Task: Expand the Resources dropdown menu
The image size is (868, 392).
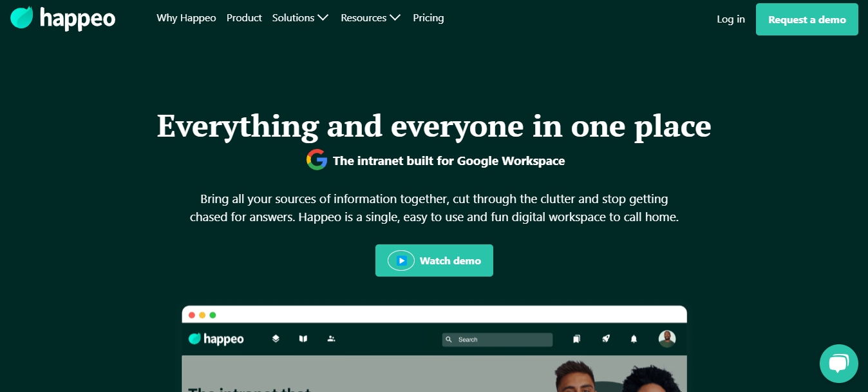Action: click(x=370, y=18)
